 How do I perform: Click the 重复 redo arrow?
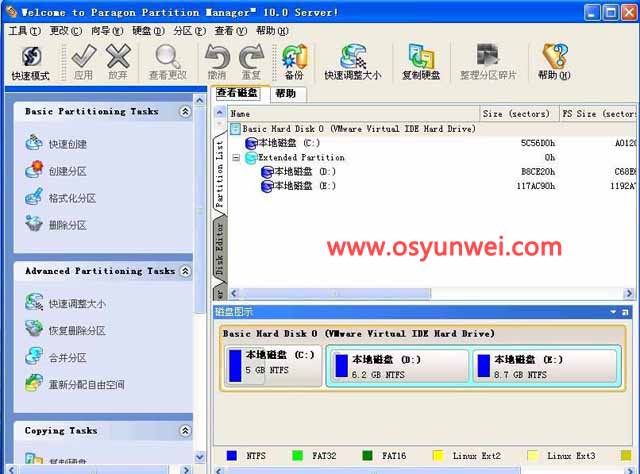[x=251, y=56]
